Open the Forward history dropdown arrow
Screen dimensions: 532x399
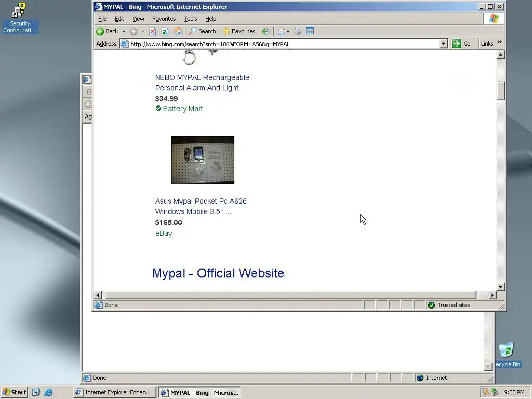[143, 31]
